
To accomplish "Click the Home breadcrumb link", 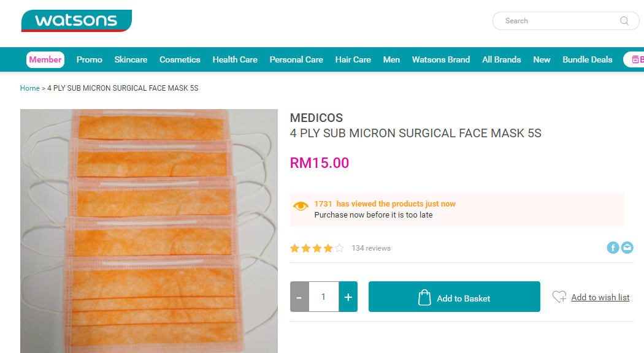I will (29, 88).
